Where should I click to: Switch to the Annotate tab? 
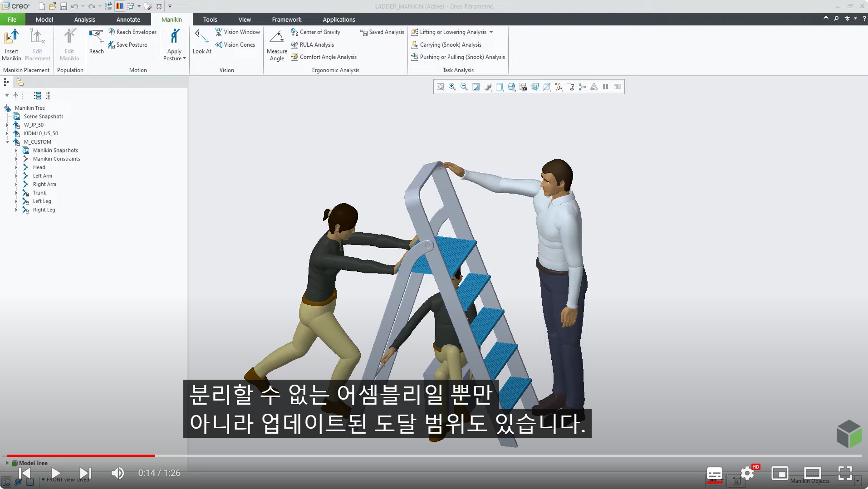tap(128, 20)
